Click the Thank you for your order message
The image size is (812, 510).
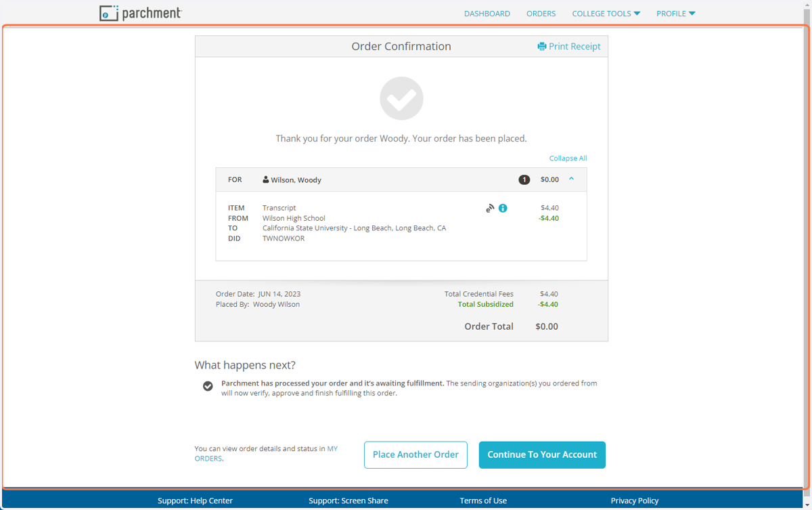pyautogui.click(x=401, y=138)
